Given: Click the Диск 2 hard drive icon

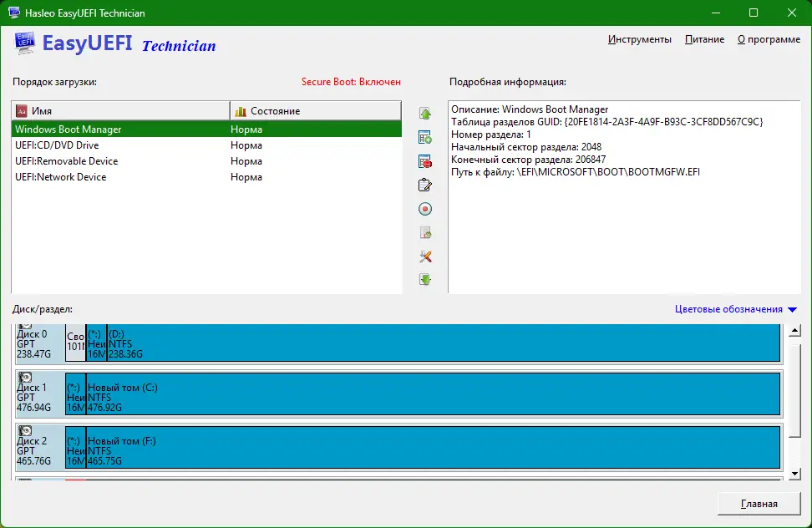Looking at the screenshot, I should point(25,431).
